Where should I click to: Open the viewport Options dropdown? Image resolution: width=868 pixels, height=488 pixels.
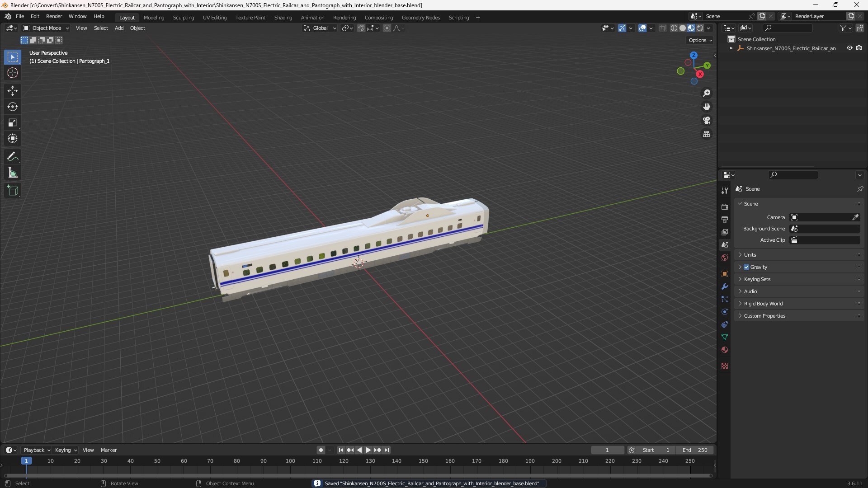tap(700, 40)
